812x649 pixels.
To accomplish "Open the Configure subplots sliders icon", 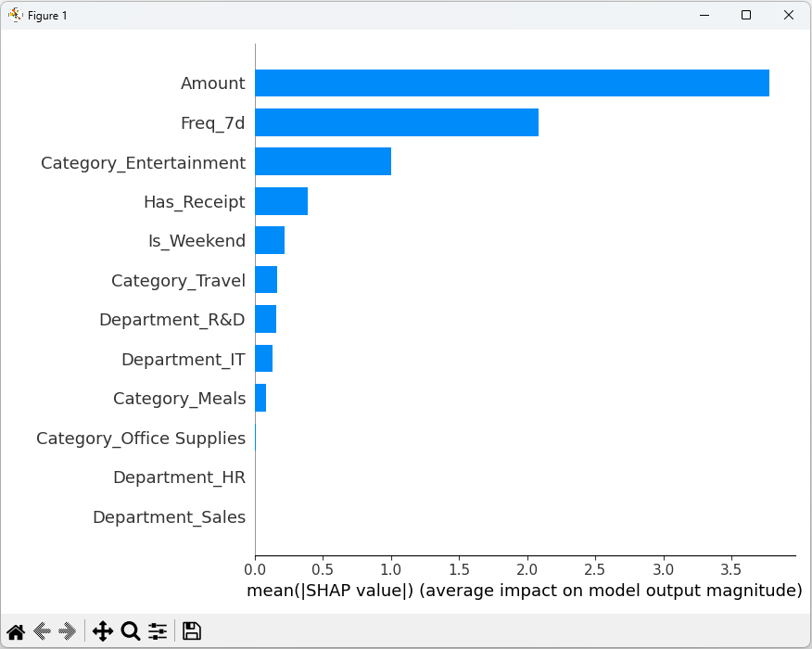I will [158, 631].
